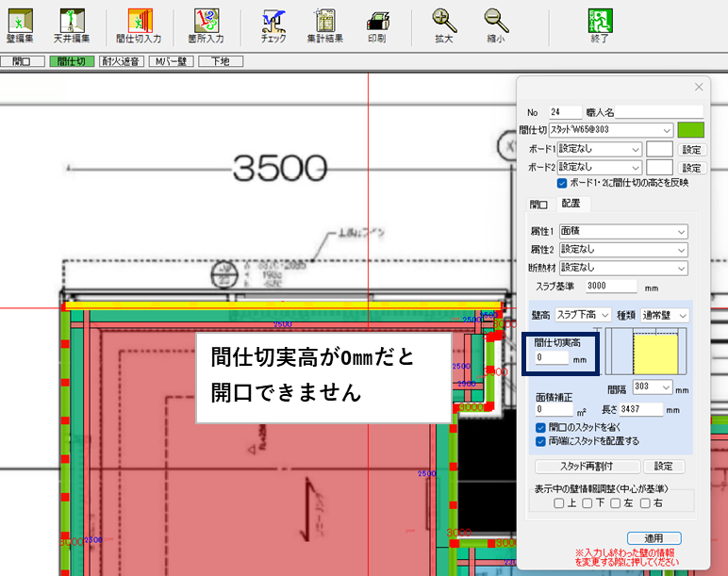Check the 下 adjustment checkbox
This screenshot has width=728, height=576.
pos(587,503)
